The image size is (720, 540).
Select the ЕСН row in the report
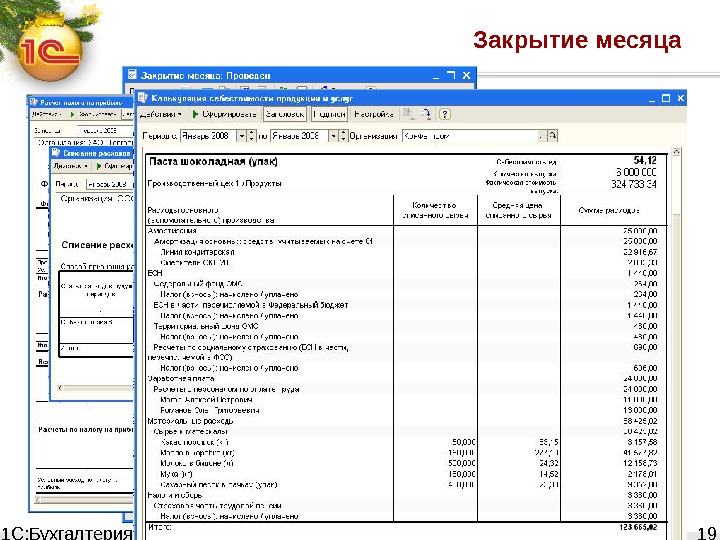click(406, 273)
